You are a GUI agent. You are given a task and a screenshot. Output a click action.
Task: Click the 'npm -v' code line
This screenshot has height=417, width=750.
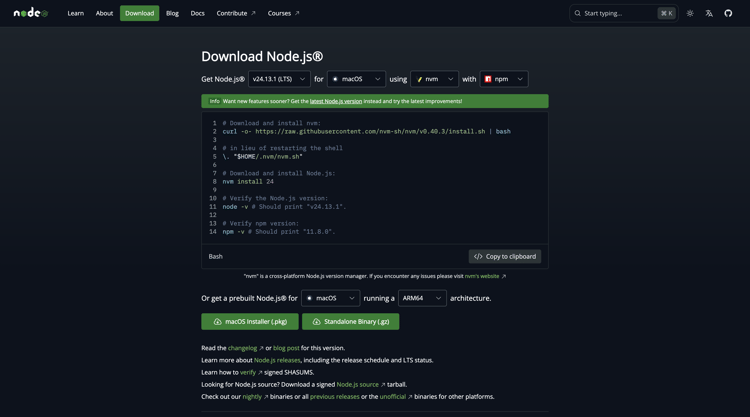point(279,231)
